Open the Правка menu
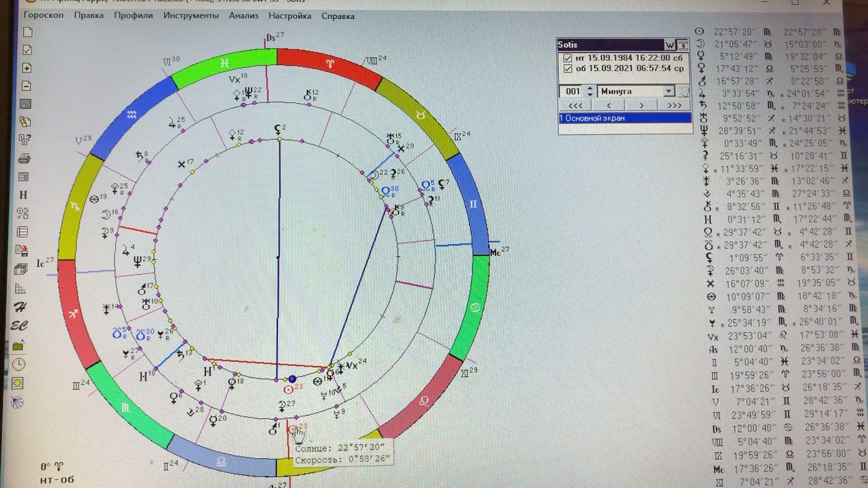The width and height of the screenshot is (868, 488). [x=89, y=16]
